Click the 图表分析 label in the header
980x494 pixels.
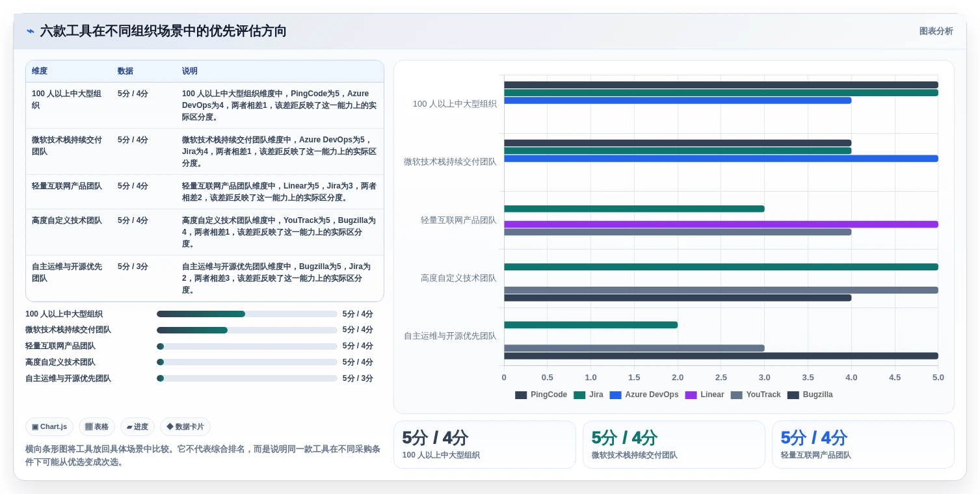point(936,31)
